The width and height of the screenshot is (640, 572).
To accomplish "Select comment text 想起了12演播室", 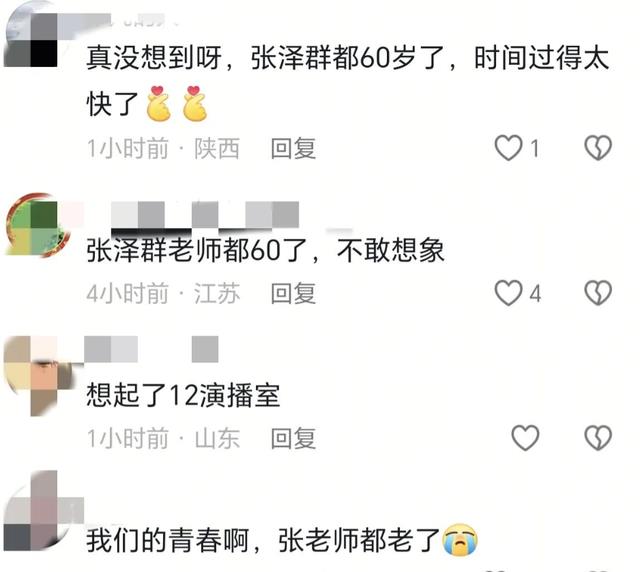I will [183, 395].
